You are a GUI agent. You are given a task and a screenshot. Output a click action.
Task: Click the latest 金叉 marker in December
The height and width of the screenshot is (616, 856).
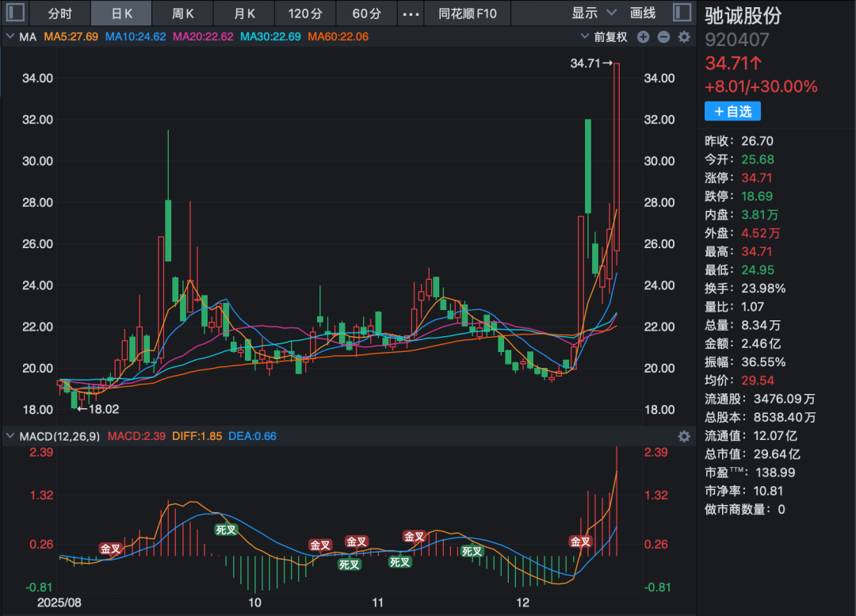click(581, 541)
